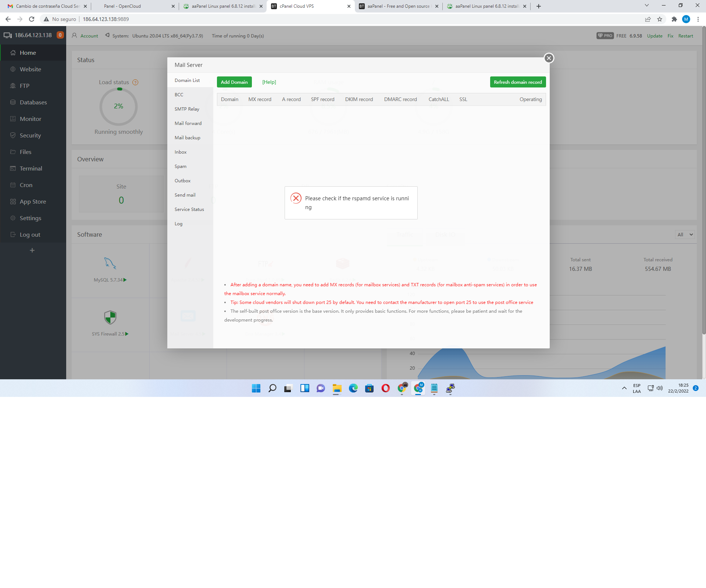The width and height of the screenshot is (706, 588).
Task: Click Refresh domain record button
Action: tap(517, 82)
